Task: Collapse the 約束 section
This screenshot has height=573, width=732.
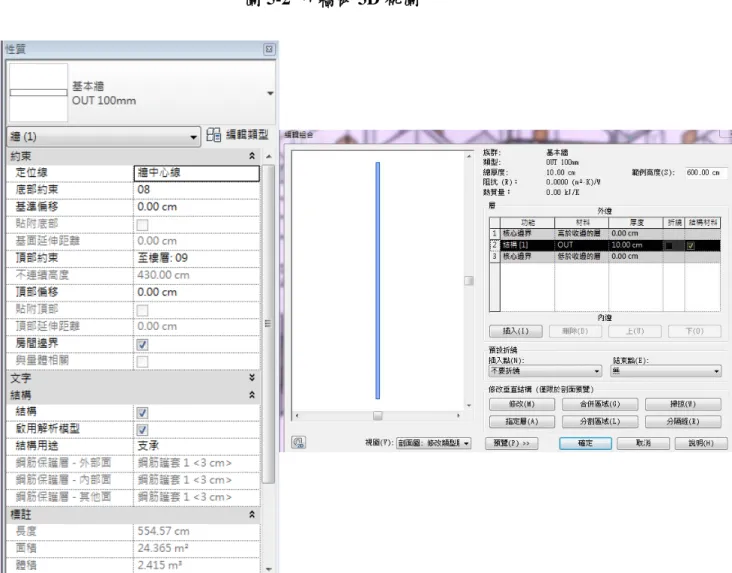Action: (252, 156)
